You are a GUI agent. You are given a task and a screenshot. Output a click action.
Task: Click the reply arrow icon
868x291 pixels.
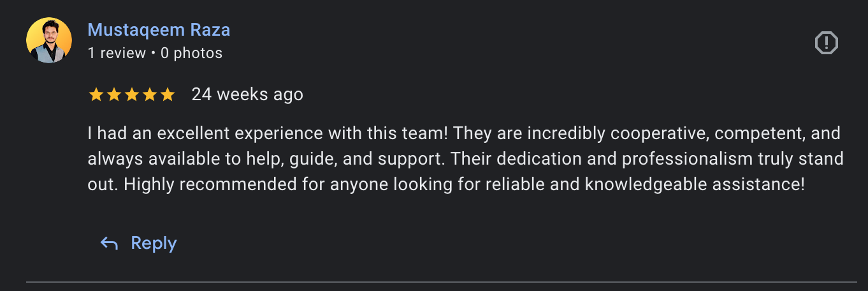click(109, 243)
